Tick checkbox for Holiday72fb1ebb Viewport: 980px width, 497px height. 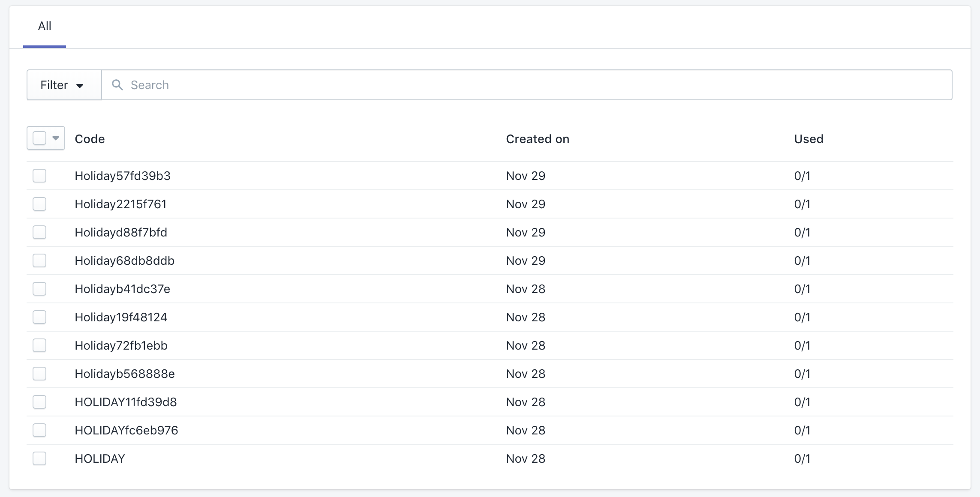(x=39, y=345)
